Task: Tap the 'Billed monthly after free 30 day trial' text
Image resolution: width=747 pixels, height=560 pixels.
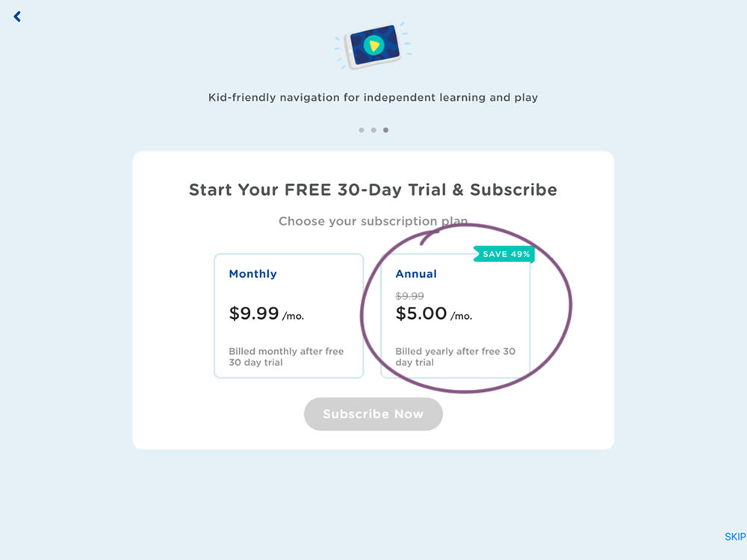Action: click(x=286, y=357)
